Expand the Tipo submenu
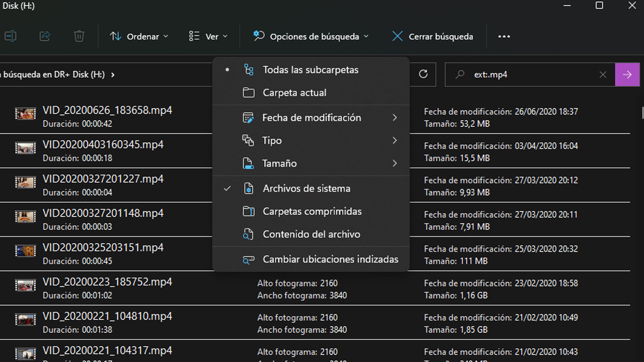Screen dimensions: 644x362 (272, 141)
